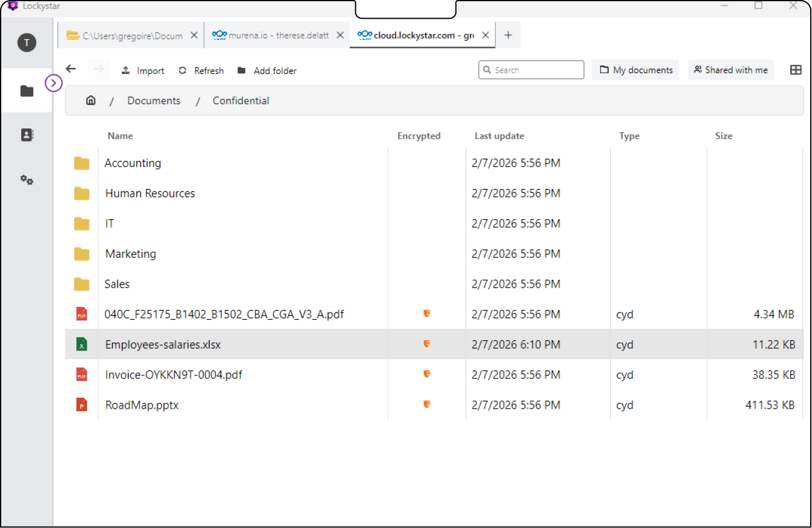The image size is (812, 528).
Task: Refresh the file listing
Action: point(201,70)
